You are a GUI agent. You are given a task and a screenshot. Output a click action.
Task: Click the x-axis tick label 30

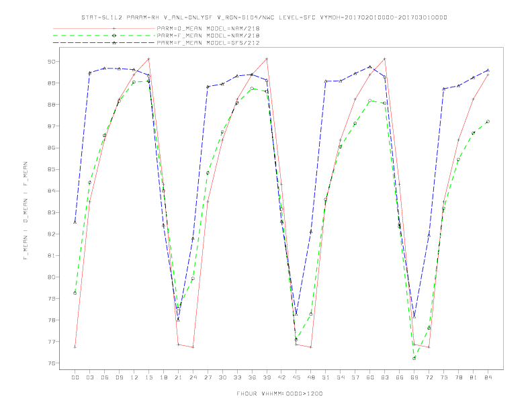(x=222, y=377)
